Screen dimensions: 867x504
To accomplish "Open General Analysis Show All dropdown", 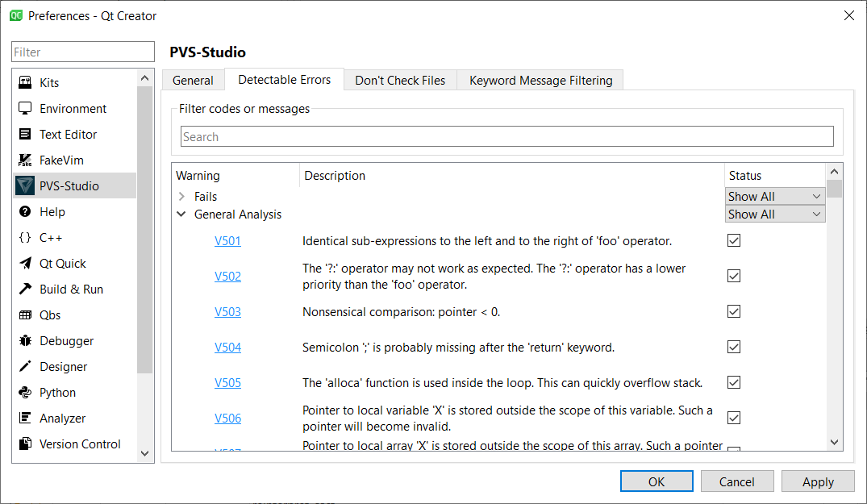I will pos(774,215).
